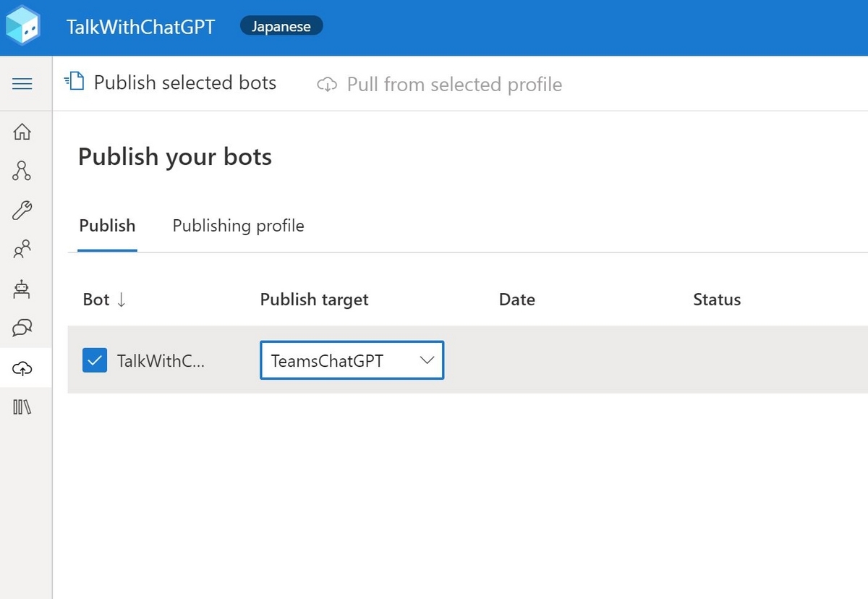Switch to the Publishing profile tab
Image resolution: width=868 pixels, height=599 pixels.
click(237, 226)
